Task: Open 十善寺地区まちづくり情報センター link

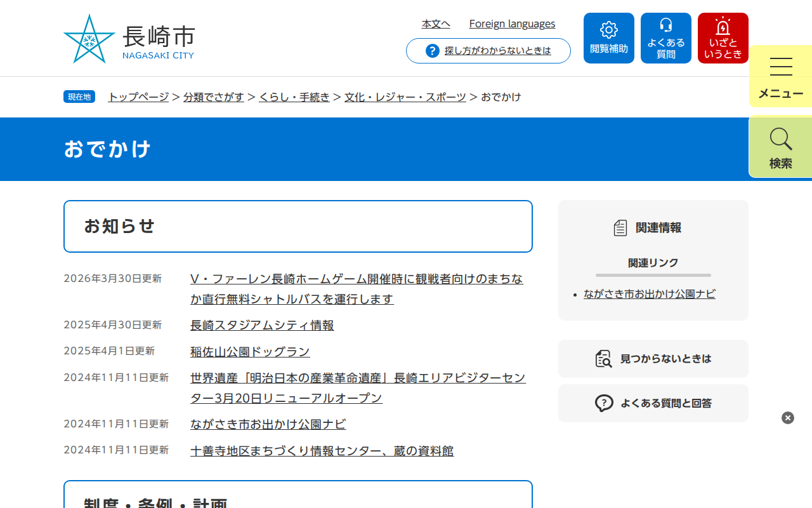Action: click(x=322, y=451)
